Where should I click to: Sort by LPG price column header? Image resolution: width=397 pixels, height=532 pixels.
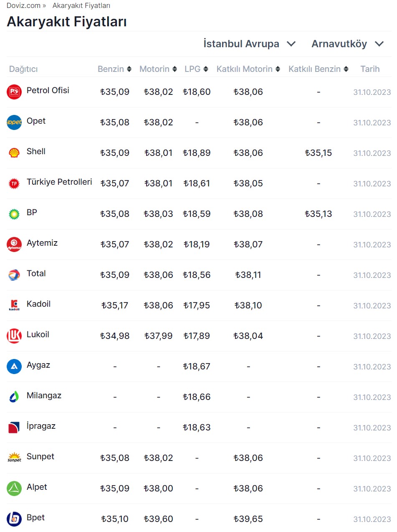tap(196, 69)
